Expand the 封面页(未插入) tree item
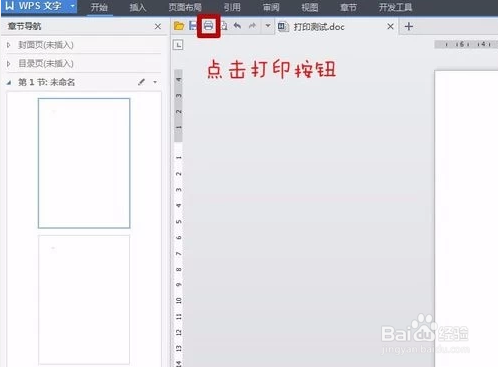Image resolution: width=498 pixels, height=367 pixels. coord(9,45)
